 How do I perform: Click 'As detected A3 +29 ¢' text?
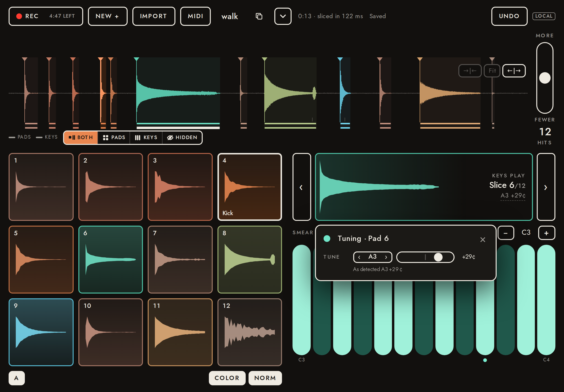(377, 269)
